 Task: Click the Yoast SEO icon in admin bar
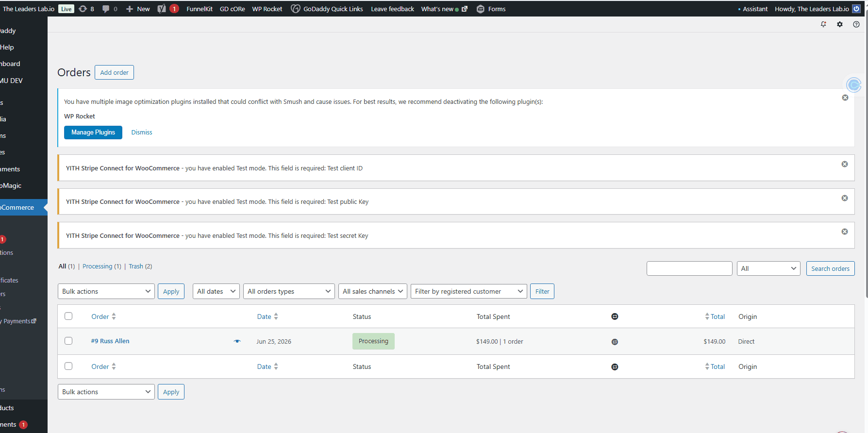[162, 9]
